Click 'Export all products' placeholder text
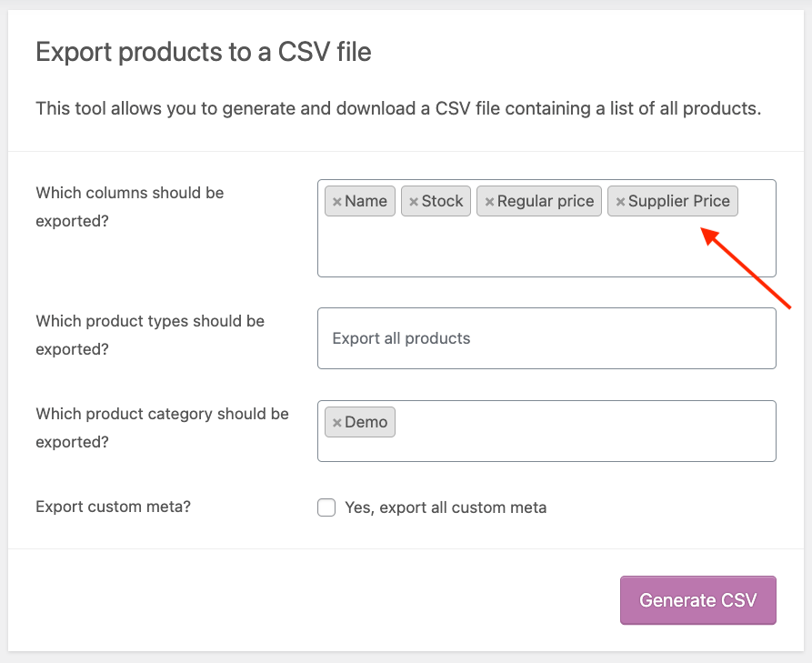Screen dimensions: 812x663 [x=401, y=338]
